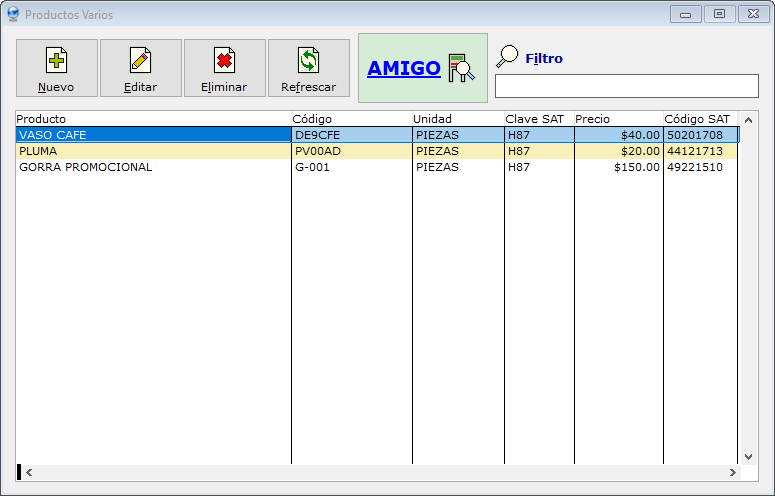Open the AMIGO search panel button
The height and width of the screenshot is (496, 775).
point(422,68)
